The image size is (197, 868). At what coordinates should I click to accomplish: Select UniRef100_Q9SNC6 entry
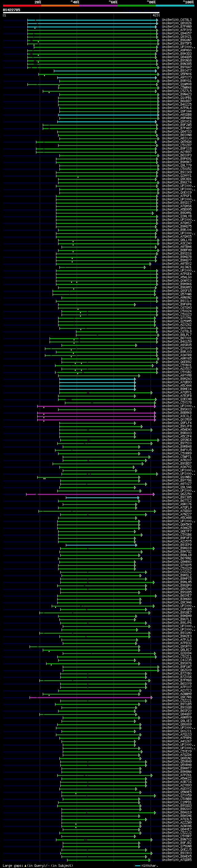pyautogui.click(x=177, y=440)
